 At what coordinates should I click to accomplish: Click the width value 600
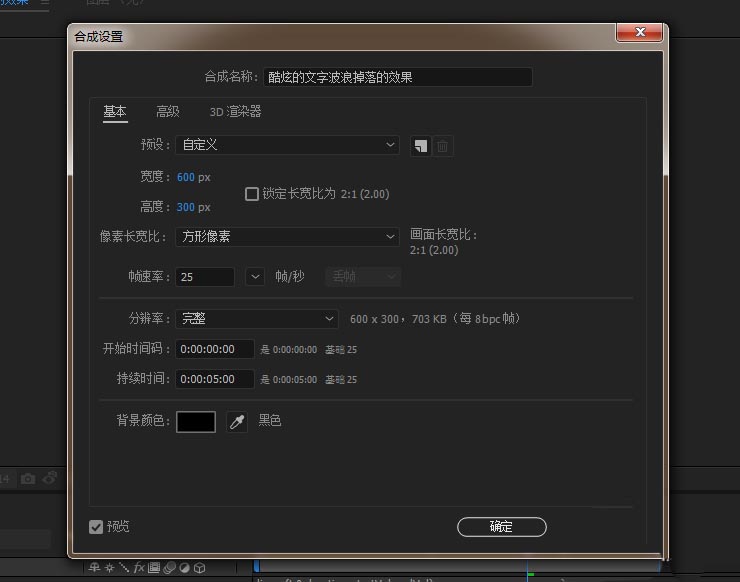tap(185, 177)
